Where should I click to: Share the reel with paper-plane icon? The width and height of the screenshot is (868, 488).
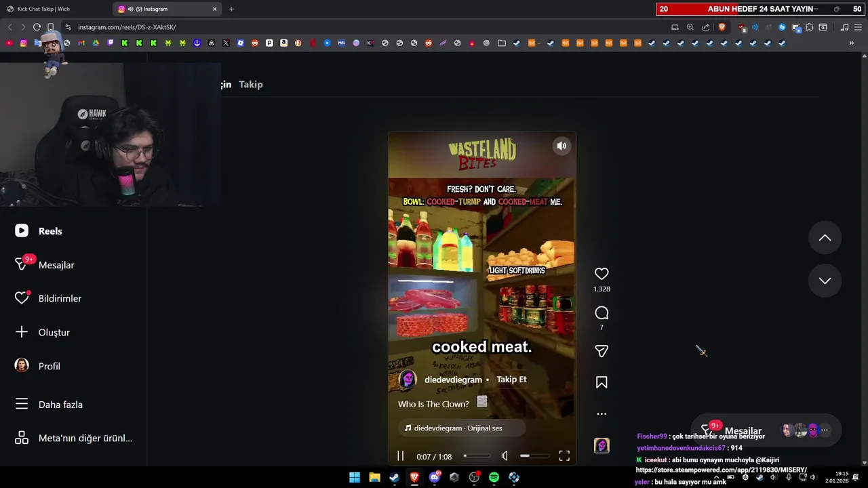[x=601, y=351]
